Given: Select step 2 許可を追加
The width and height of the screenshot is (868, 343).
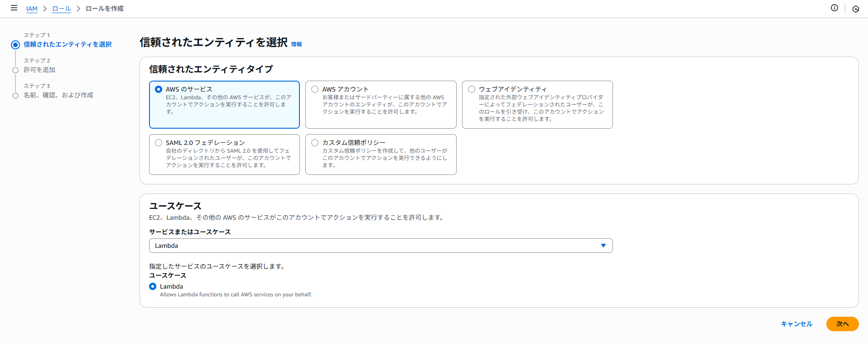Looking at the screenshot, I should tap(39, 70).
